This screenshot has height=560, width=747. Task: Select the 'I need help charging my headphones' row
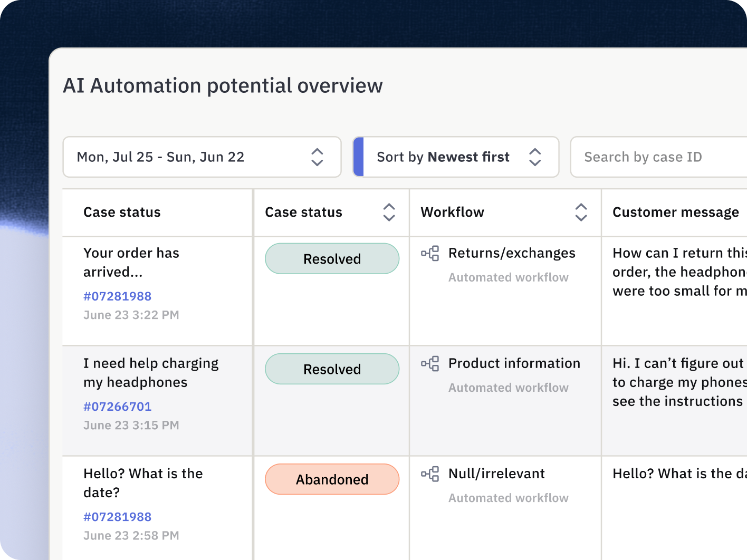pyautogui.click(x=151, y=373)
